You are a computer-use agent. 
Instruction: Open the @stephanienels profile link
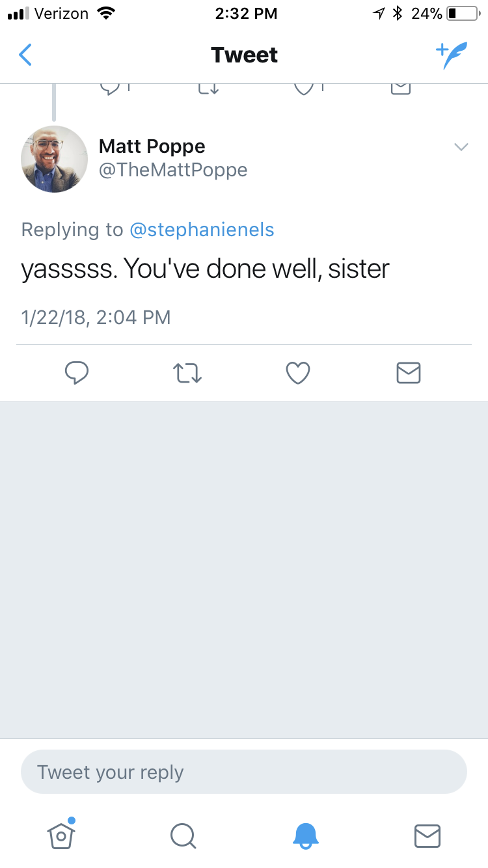pos(202,230)
